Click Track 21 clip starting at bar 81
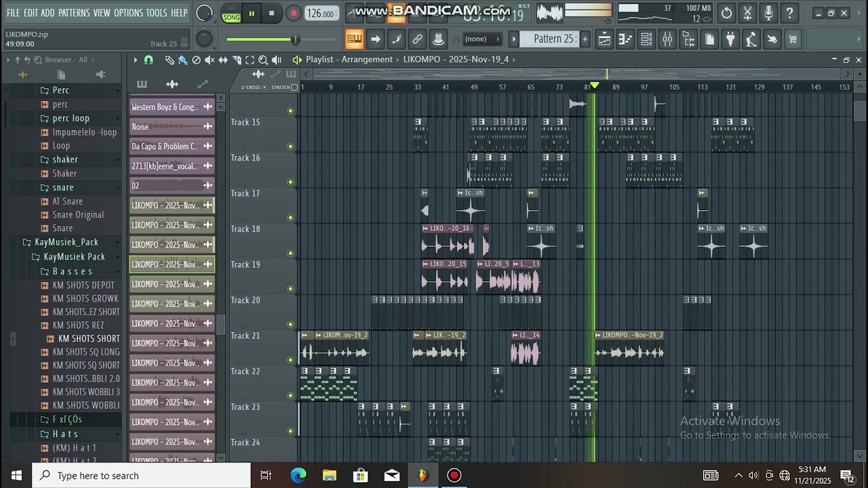Screen dimensions: 868x488 pos(629,348)
